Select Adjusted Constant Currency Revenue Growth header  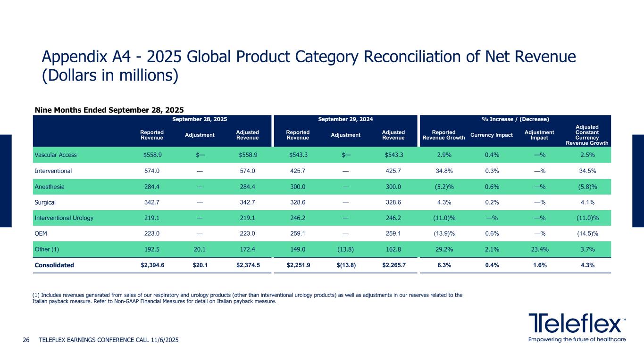[588, 135]
